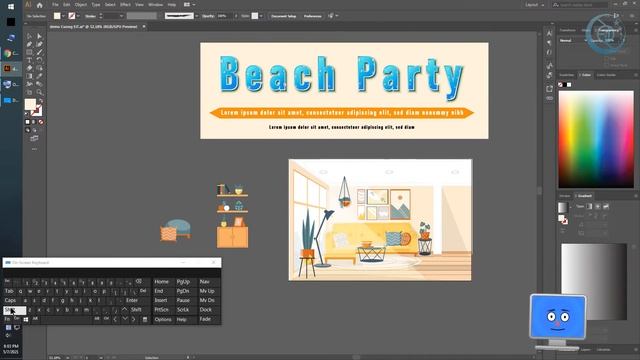Click toolbar Fill color swatch
Screen dimensions: 640x360
point(30,104)
